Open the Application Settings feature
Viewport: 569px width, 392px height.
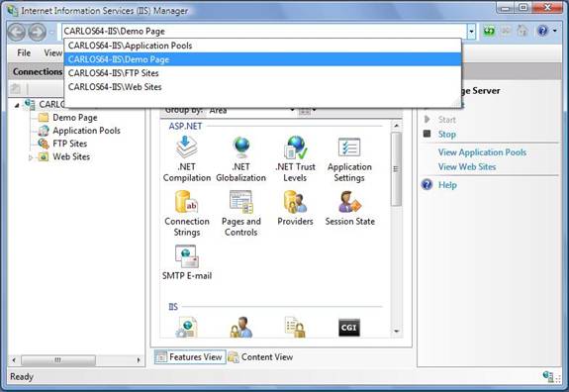(x=349, y=158)
